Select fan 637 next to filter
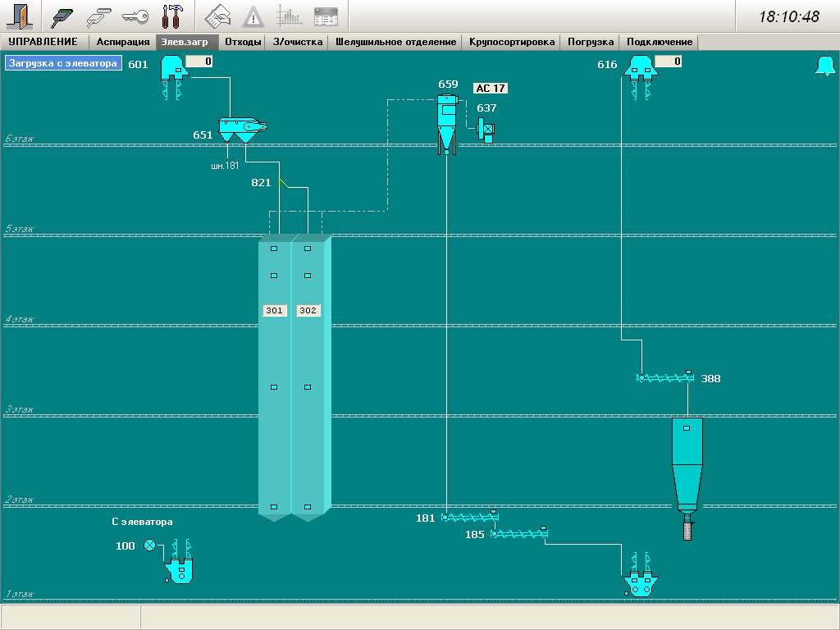Screen dimensions: 840x630 tap(486, 129)
